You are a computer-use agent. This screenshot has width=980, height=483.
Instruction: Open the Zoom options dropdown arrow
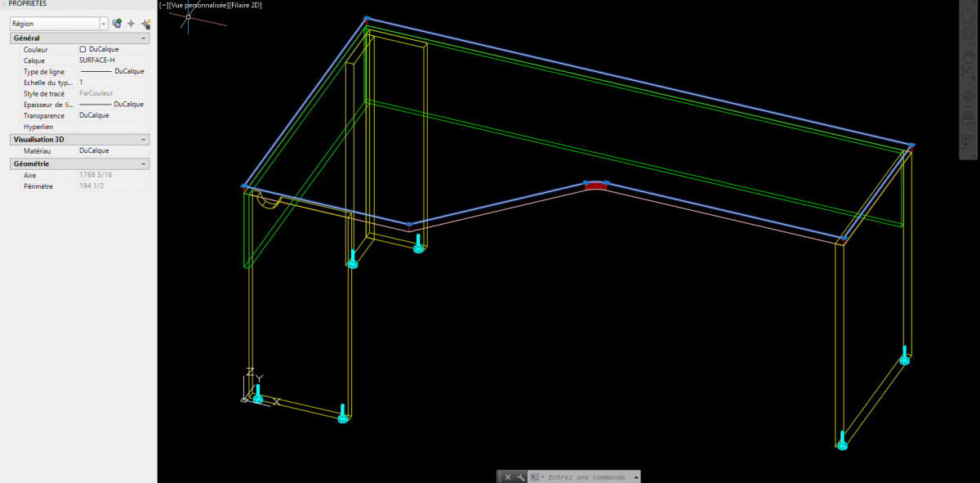click(x=967, y=86)
